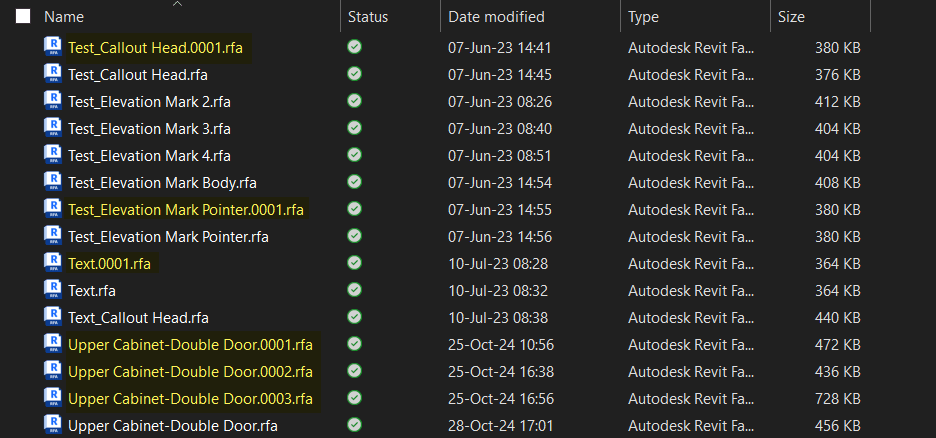Select file name Test_Elevation Mark 2.rfa
The image size is (936, 438).
pyautogui.click(x=149, y=102)
